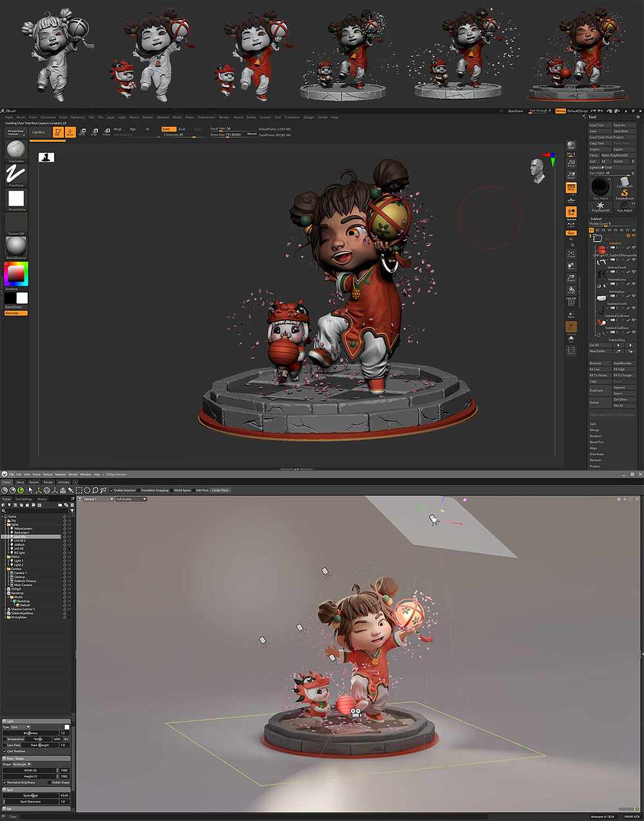The width and height of the screenshot is (644, 821).
Task: Toggle the orange Persp perspective button
Action: coord(571,188)
